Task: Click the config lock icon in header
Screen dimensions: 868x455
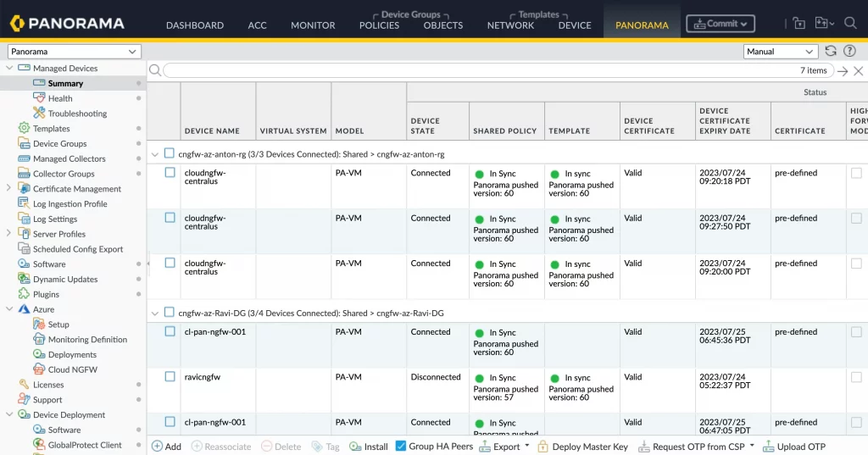Action: click(799, 24)
